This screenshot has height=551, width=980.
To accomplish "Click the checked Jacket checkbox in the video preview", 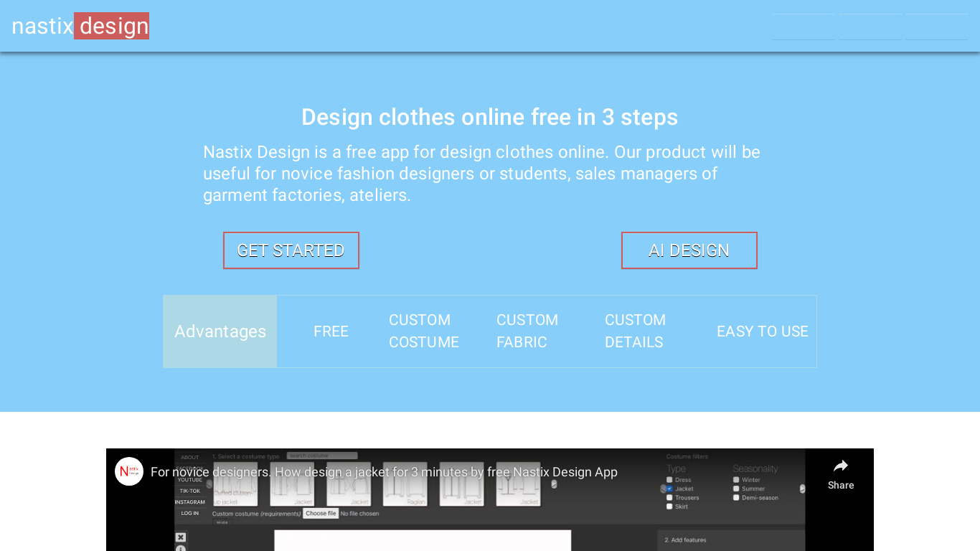I will [669, 489].
